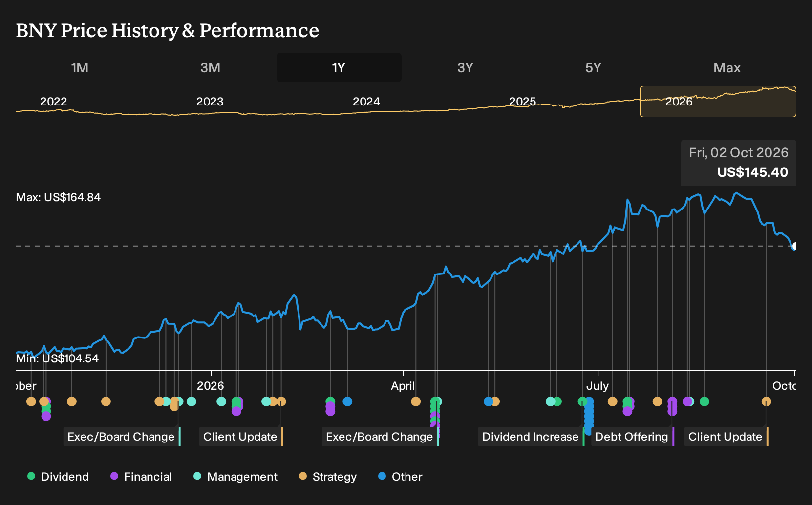The image size is (812, 505).
Task: Toggle the Strategy legend filter
Action: (328, 477)
